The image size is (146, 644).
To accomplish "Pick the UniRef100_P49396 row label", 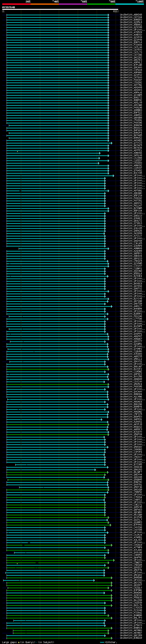I will pos(131,123).
